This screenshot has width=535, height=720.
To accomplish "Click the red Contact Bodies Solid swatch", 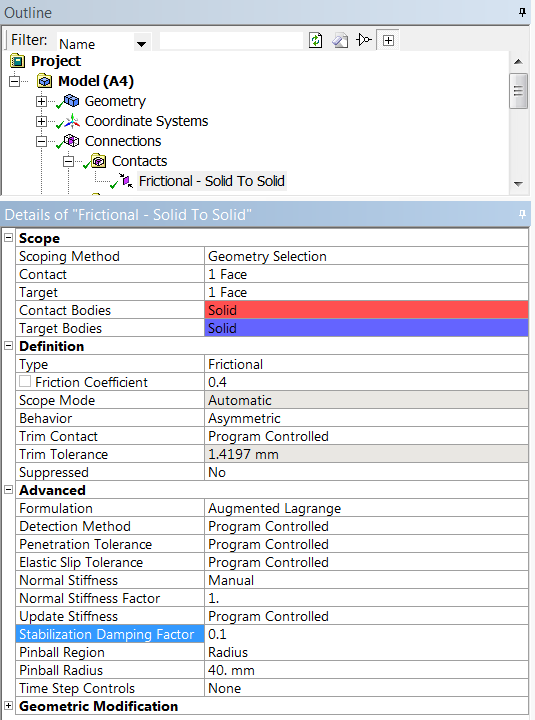I will pos(366,310).
